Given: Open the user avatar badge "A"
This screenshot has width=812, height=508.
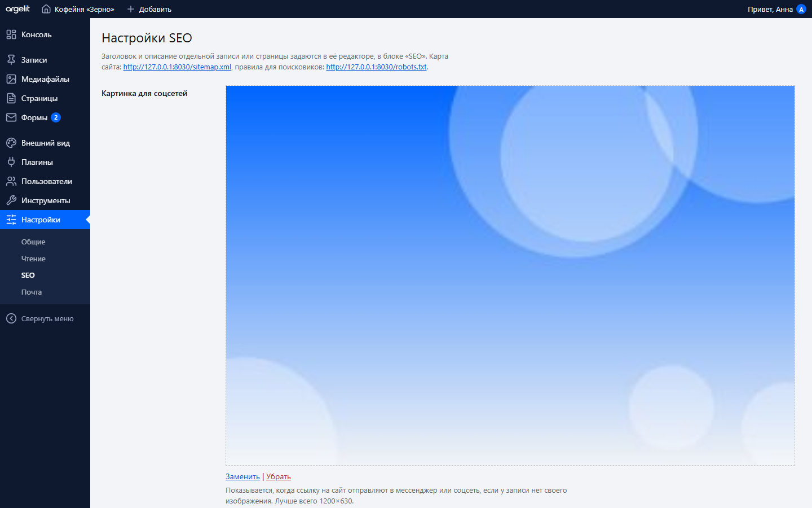Looking at the screenshot, I should click(x=801, y=9).
